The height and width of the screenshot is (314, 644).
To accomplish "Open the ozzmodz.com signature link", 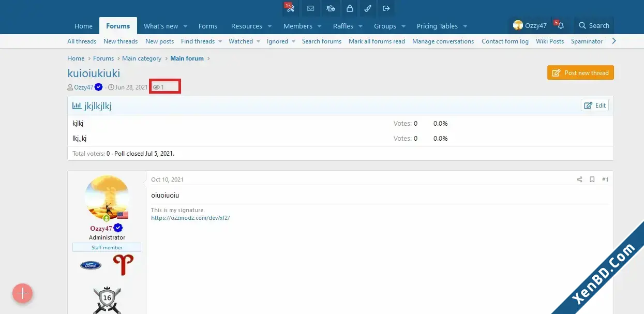I will [190, 218].
